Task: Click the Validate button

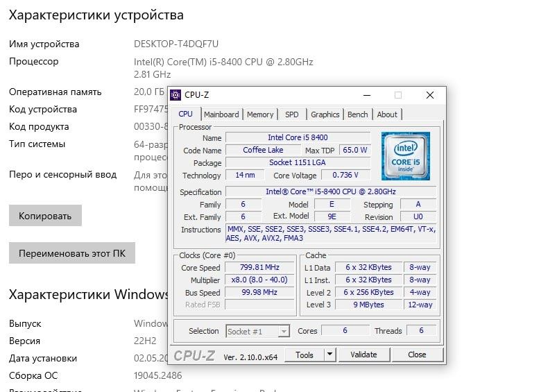Action: pos(363,355)
